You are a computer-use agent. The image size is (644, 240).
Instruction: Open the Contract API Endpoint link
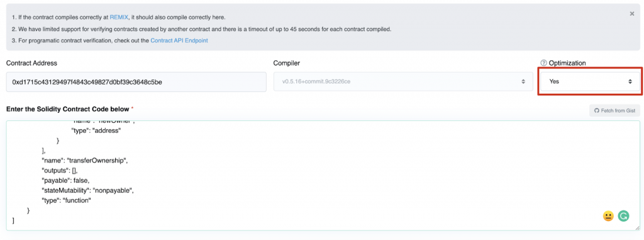179,41
